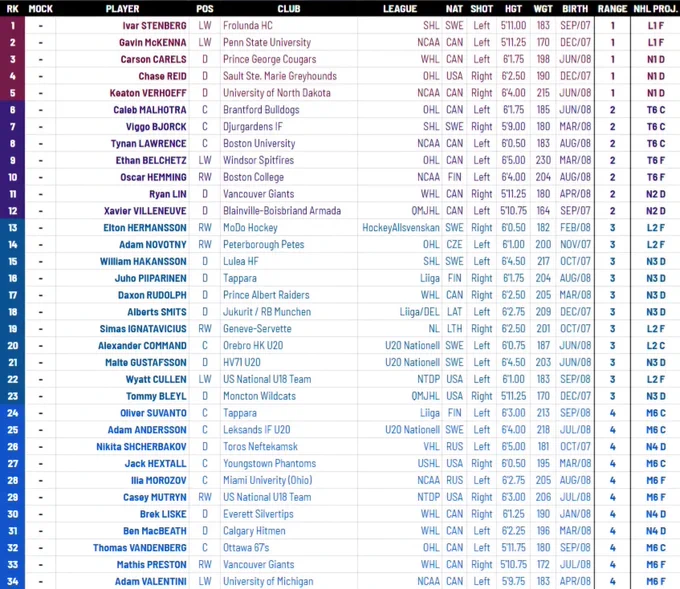Select player name Daxon RUDOLPH
The image size is (680, 589).
[152, 295]
